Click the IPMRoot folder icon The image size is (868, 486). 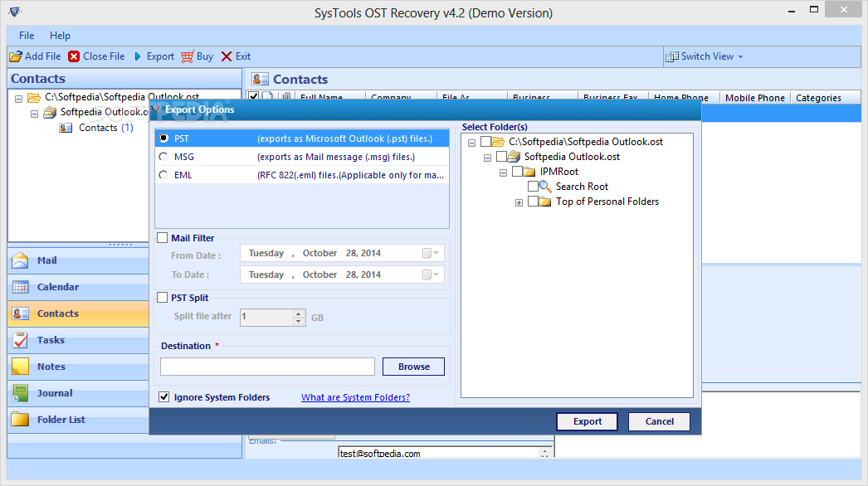point(529,172)
